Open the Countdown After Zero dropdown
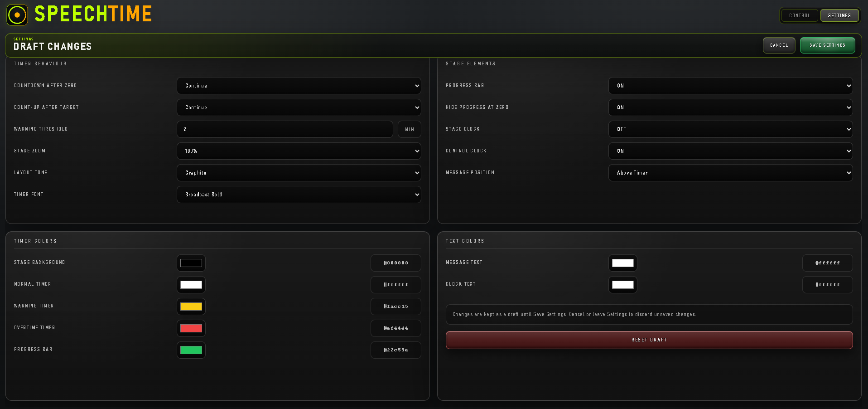The height and width of the screenshot is (409, 868). click(x=299, y=86)
